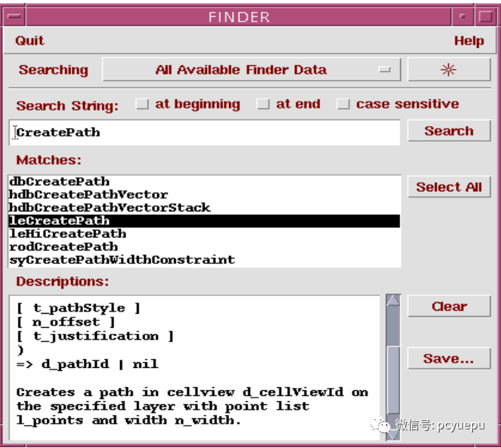Image resolution: width=501 pixels, height=448 pixels.
Task: Click the Clear button
Action: (x=448, y=306)
